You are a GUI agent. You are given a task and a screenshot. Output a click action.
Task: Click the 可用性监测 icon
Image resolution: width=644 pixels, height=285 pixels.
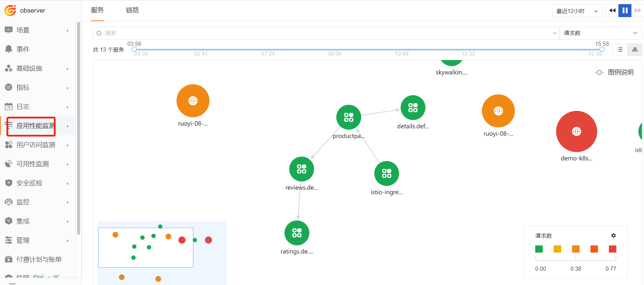[x=9, y=164]
